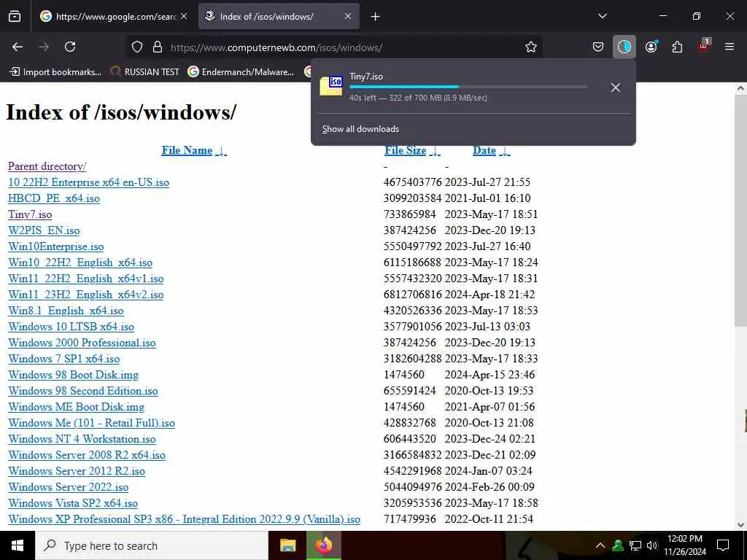
Task: Open the Parent directory link
Action: tap(47, 166)
